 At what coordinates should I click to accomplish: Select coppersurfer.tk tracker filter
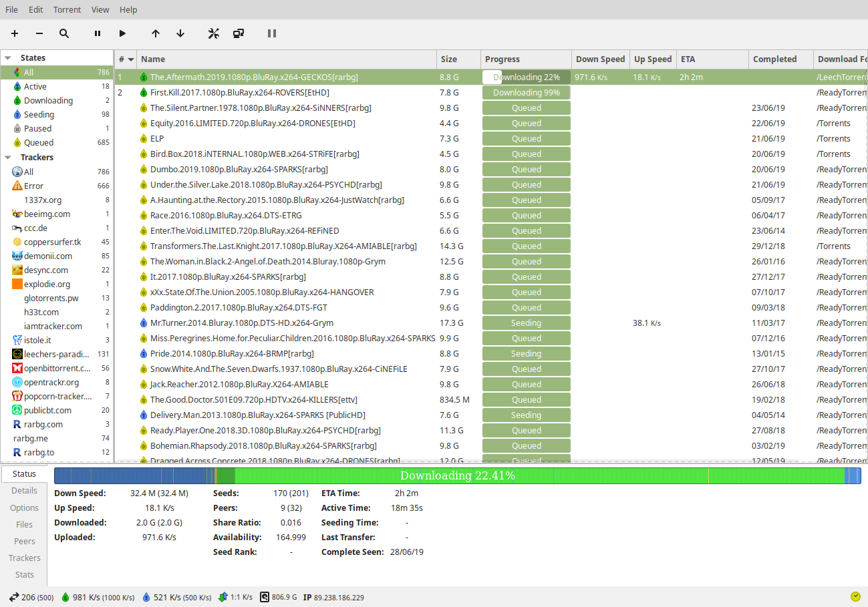click(57, 242)
